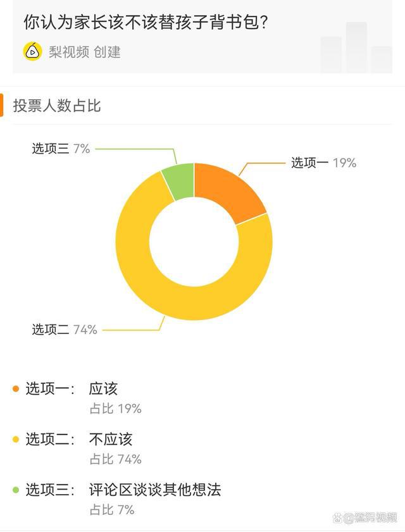The image size is (405, 532).
Task: Click the 选项三 7% chart label
Action: (x=61, y=149)
